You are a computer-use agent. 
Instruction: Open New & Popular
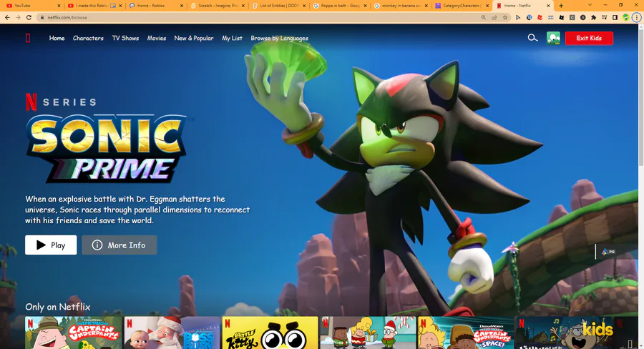[194, 38]
